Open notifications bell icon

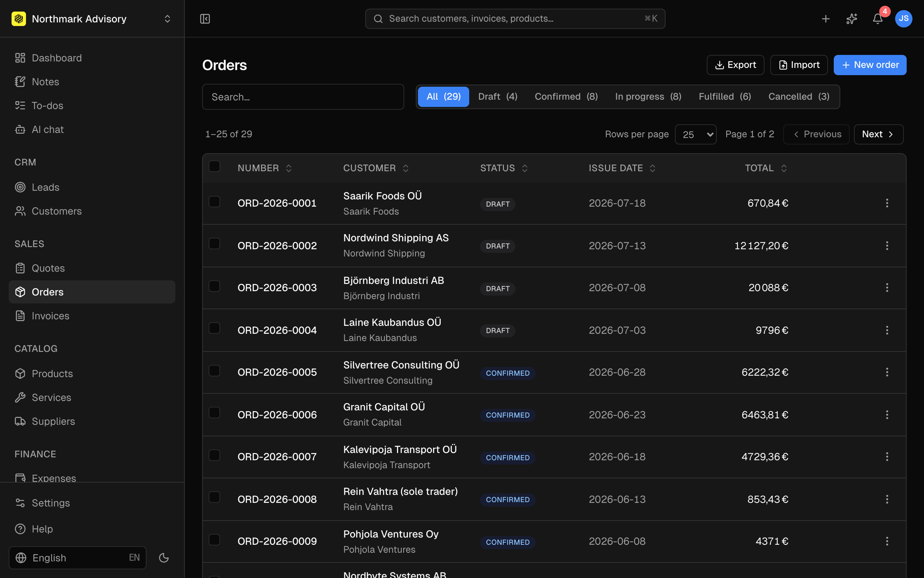[x=877, y=19]
